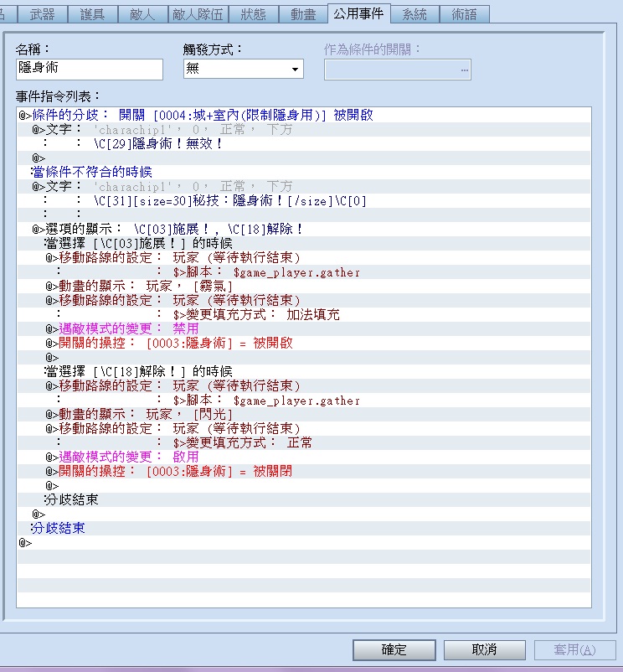Click the 確定 button
The width and height of the screenshot is (623, 672).
[394, 649]
